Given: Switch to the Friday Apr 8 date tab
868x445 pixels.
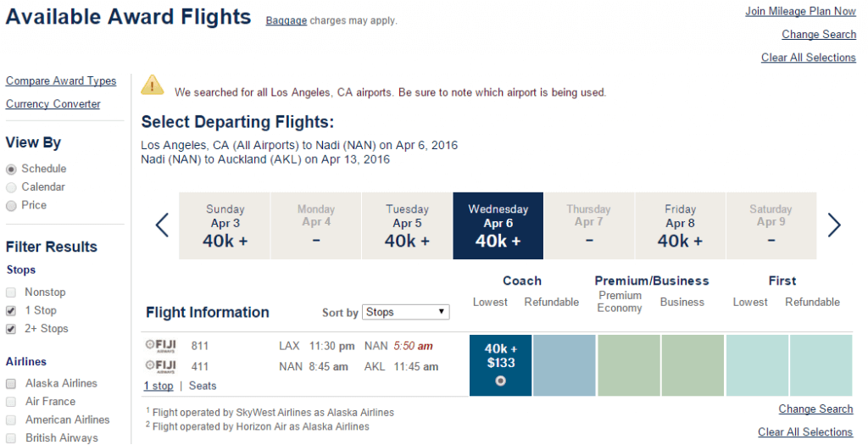Looking at the screenshot, I should tap(680, 225).
